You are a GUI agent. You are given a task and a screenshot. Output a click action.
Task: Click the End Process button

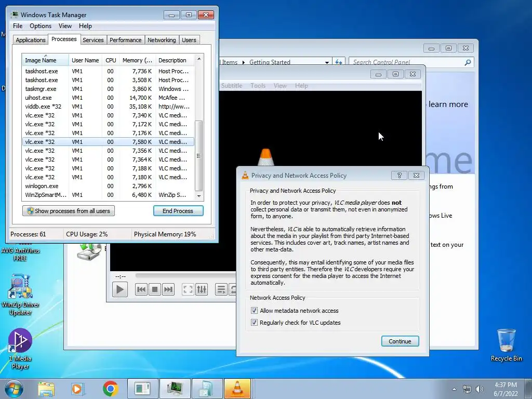point(178,211)
